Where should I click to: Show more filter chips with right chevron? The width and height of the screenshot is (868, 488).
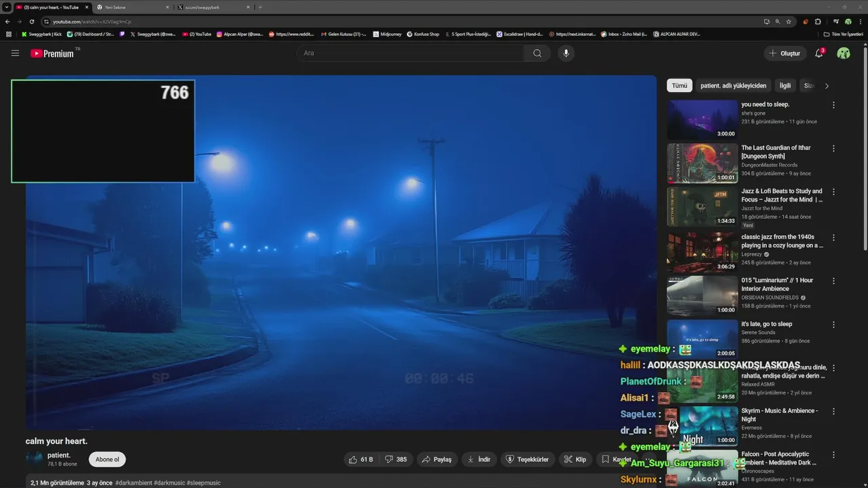tap(827, 86)
